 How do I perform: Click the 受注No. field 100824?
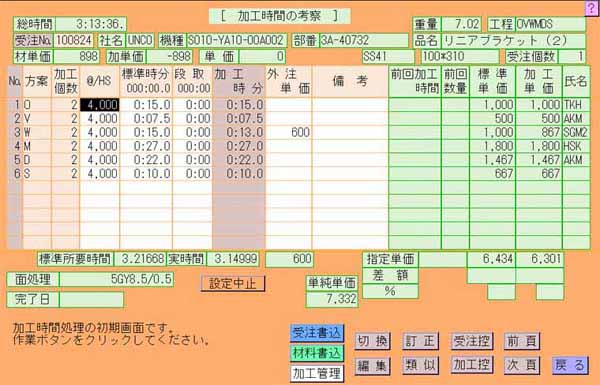[x=73, y=40]
